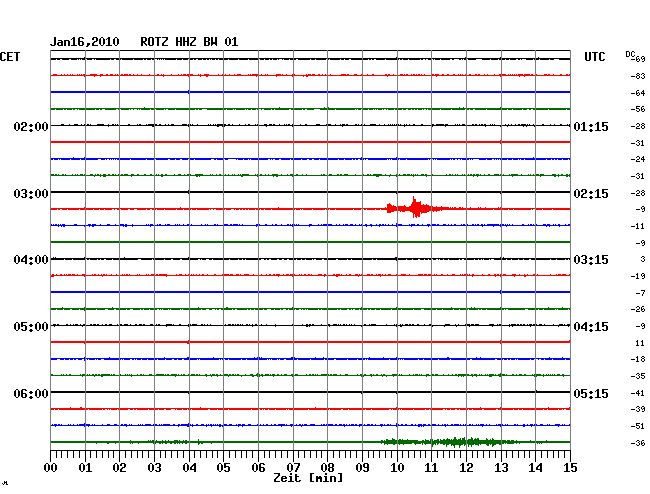Image resolution: width=650 pixels, height=494 pixels.
Task: Click the date label Jan16,2010
Action: [85, 42]
